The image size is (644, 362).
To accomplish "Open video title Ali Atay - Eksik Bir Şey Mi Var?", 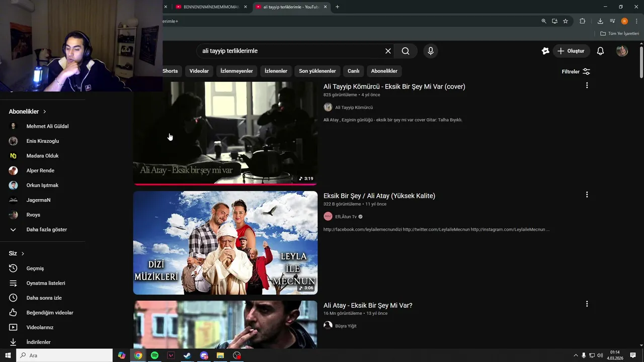I will [368, 305].
